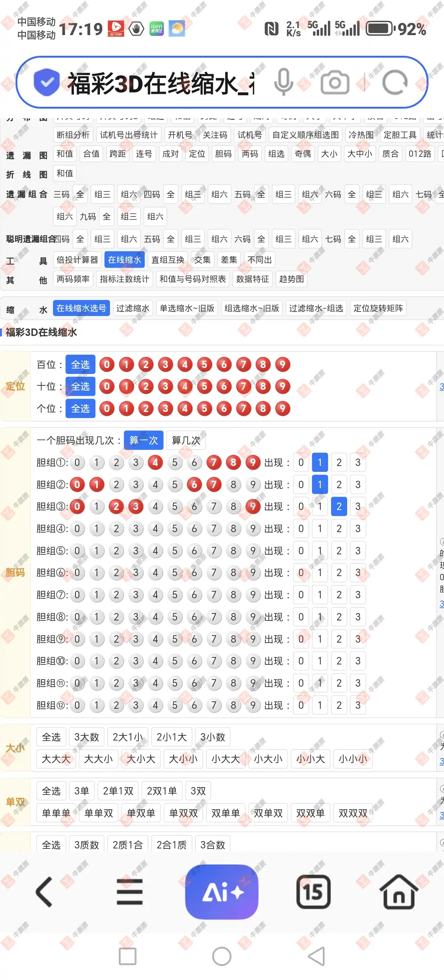444x980 pixels.
Task: Toggle number 5 in 胆组① row
Action: [x=175, y=463]
